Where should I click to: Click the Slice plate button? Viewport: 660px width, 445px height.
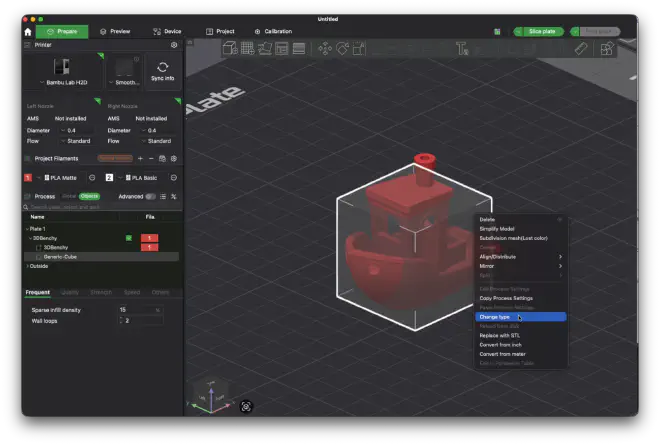[542, 32]
